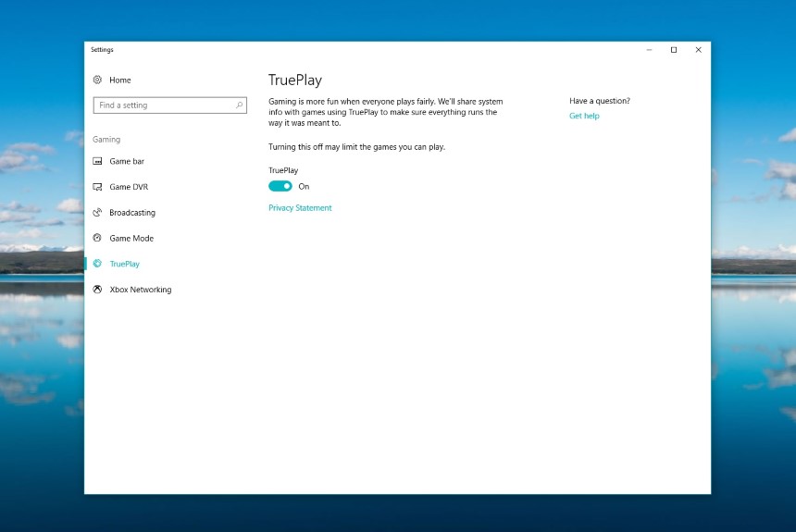Click the TruePlay page heading
Viewport: 796px width, 532px height.
point(295,80)
